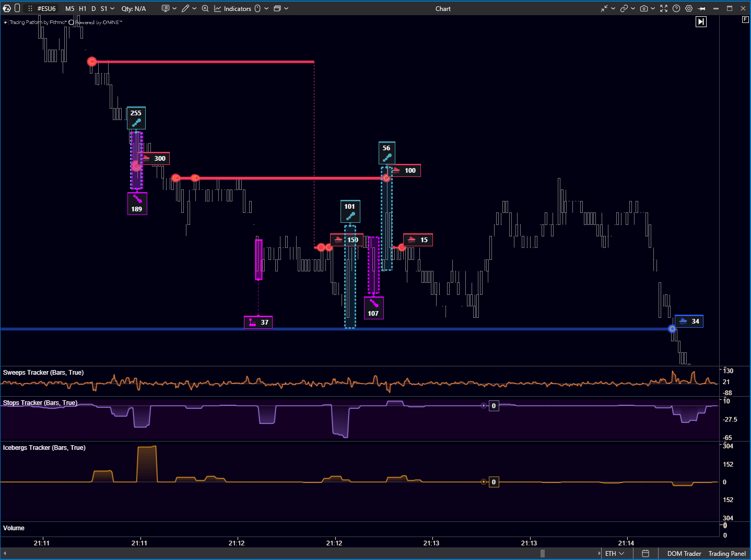The image size is (751, 560).
Task: Click the Volume panel label
Action: pos(14,528)
